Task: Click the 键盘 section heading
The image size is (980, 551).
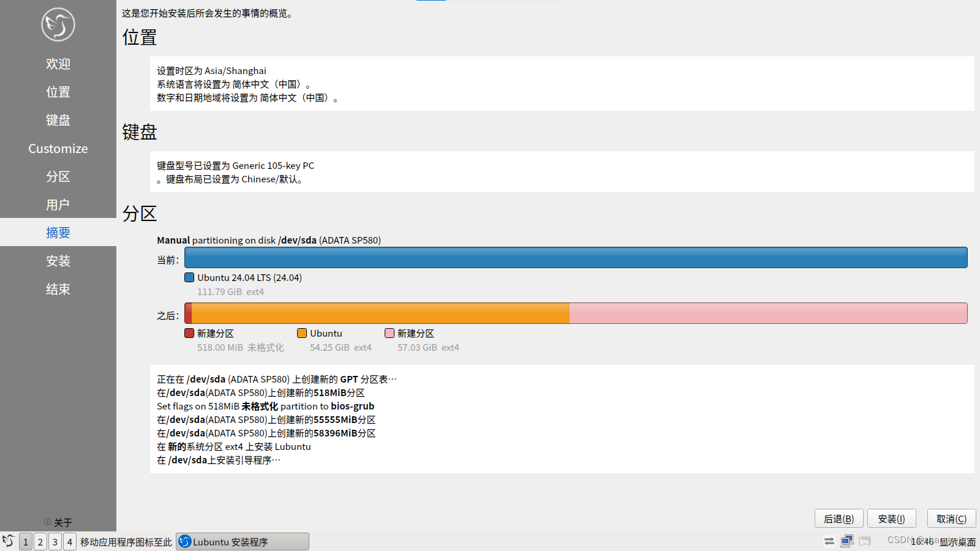Action: [x=140, y=132]
